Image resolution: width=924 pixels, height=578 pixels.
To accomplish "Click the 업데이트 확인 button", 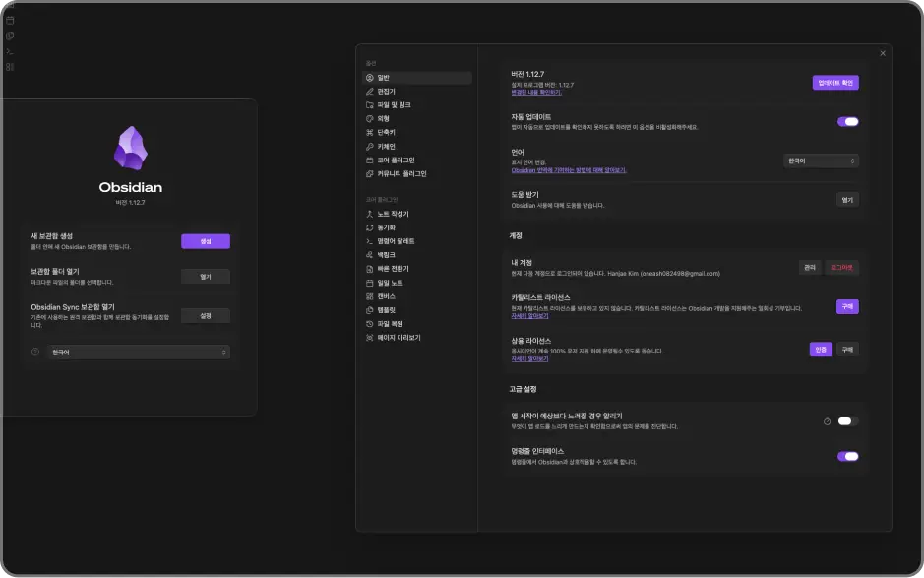I will pos(835,83).
